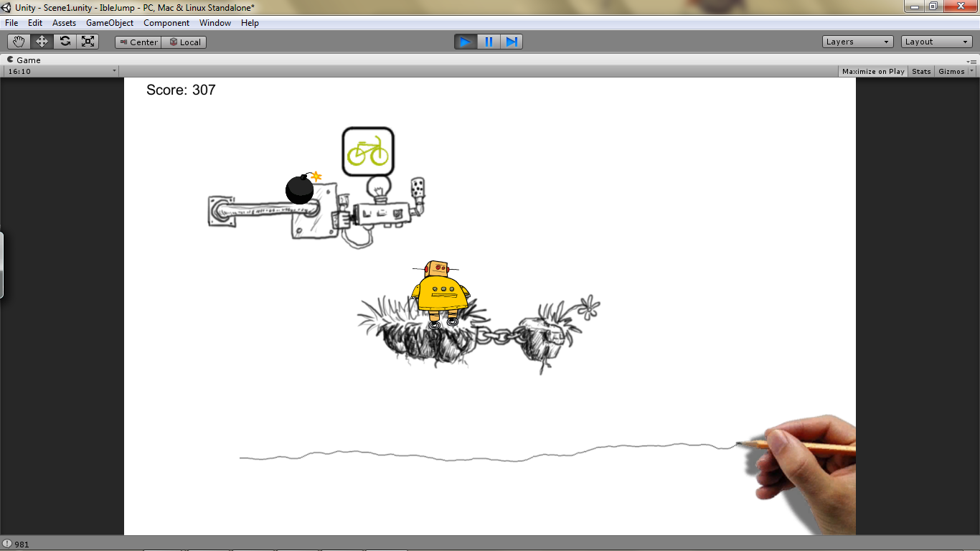Open the Layers dropdown
The width and height of the screenshot is (980, 551).
pyautogui.click(x=858, y=42)
